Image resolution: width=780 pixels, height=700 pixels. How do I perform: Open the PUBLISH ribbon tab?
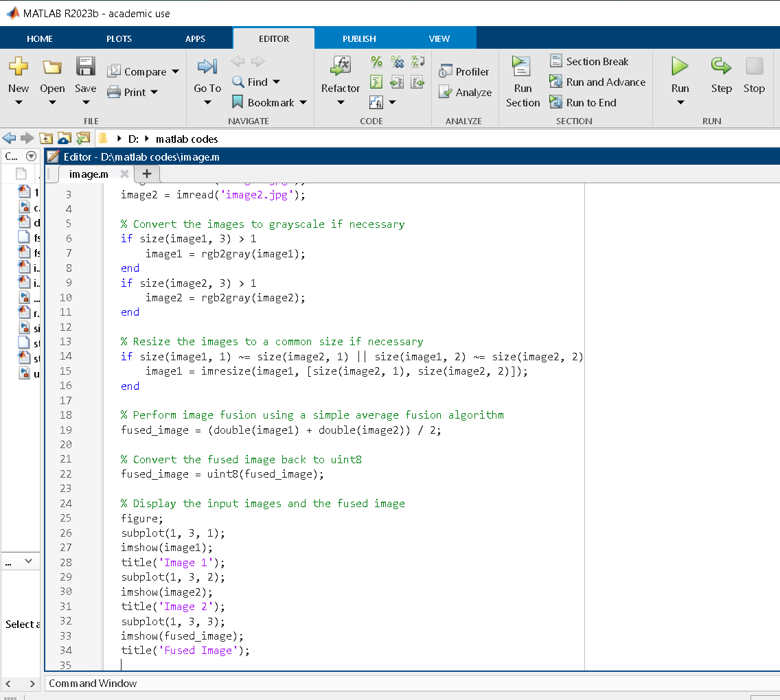point(359,39)
